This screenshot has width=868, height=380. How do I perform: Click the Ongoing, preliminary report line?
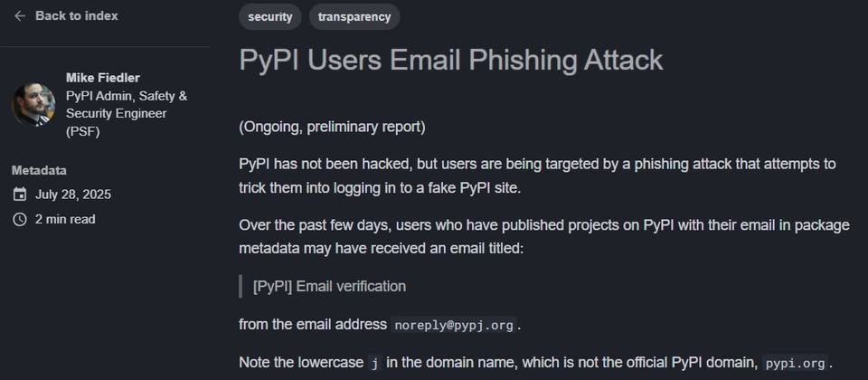[x=332, y=128]
